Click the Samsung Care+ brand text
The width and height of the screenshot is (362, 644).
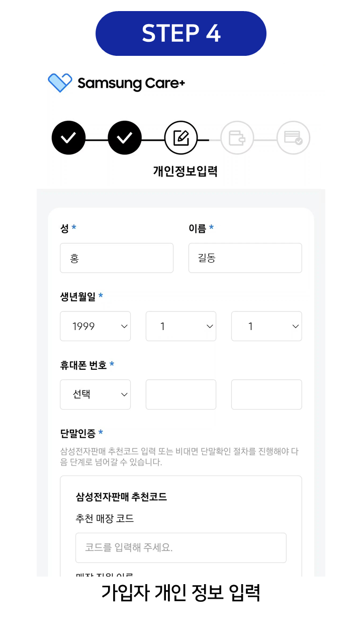pyautogui.click(x=131, y=84)
